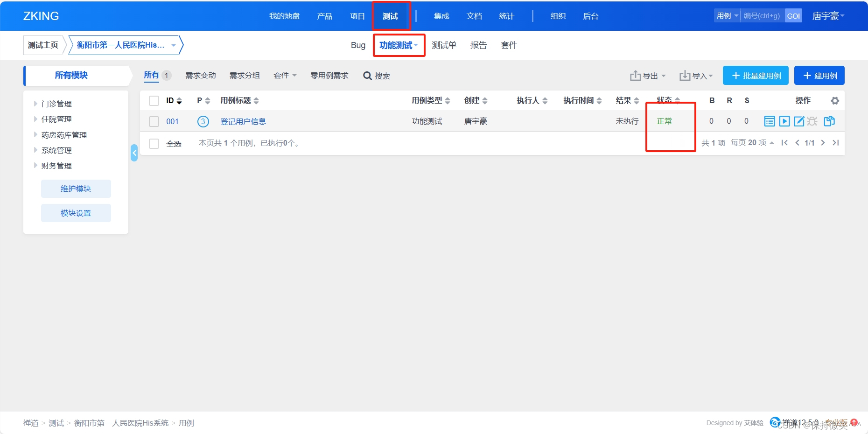Focus the 编号(ctrl+g) search field
Screen dimensions: 868x434
click(763, 16)
